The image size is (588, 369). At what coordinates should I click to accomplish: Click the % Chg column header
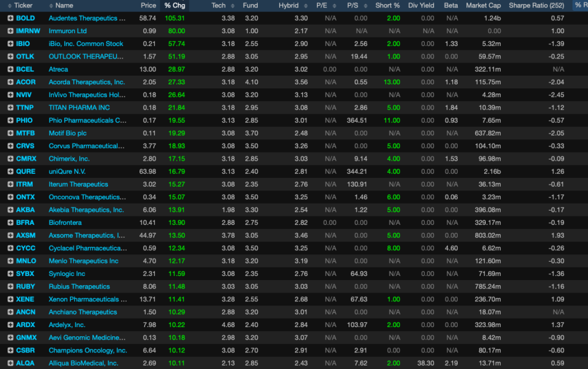(x=175, y=6)
